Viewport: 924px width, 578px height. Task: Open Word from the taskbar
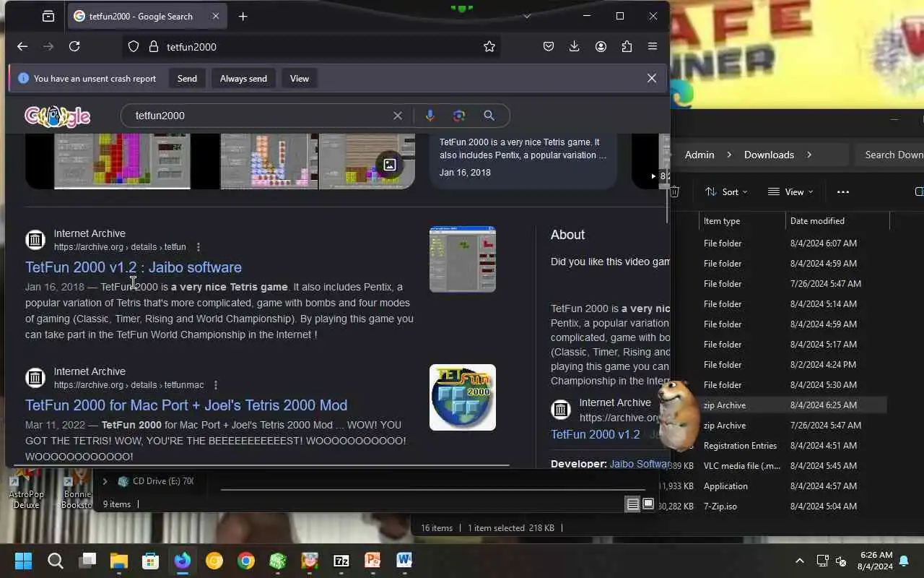pos(404,561)
